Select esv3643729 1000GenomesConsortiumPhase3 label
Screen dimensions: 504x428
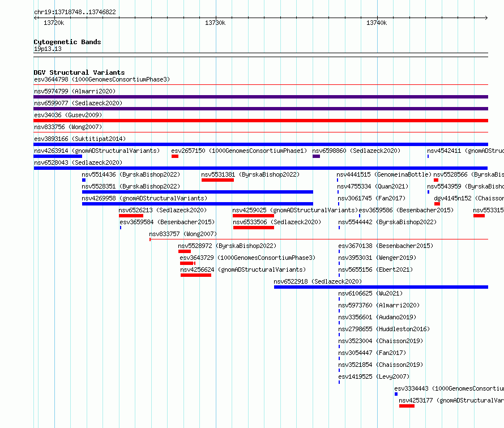click(x=247, y=258)
